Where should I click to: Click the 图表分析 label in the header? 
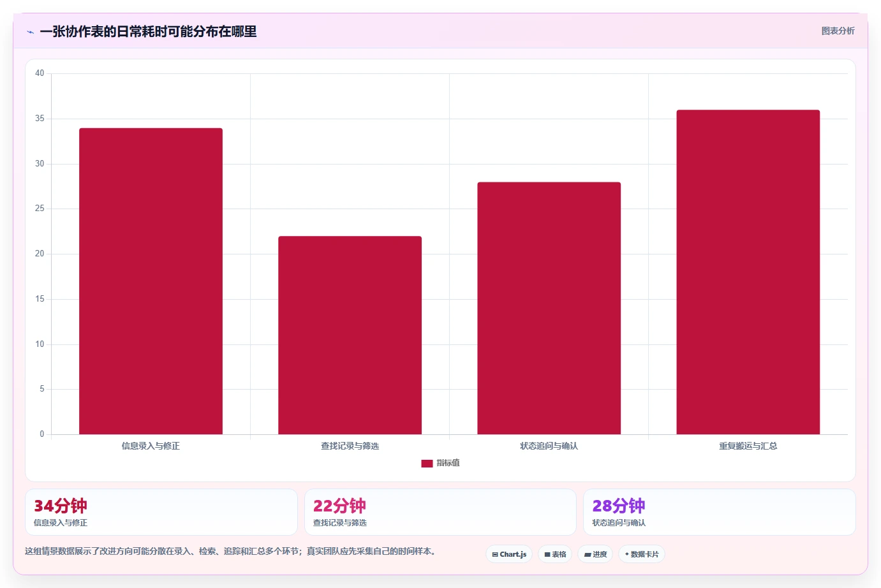(838, 31)
